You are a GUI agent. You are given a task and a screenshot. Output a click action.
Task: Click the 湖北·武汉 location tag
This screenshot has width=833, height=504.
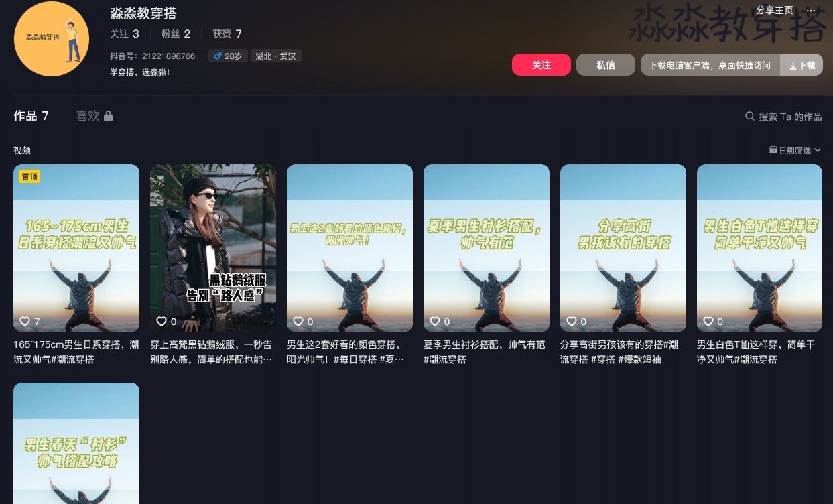(x=276, y=56)
